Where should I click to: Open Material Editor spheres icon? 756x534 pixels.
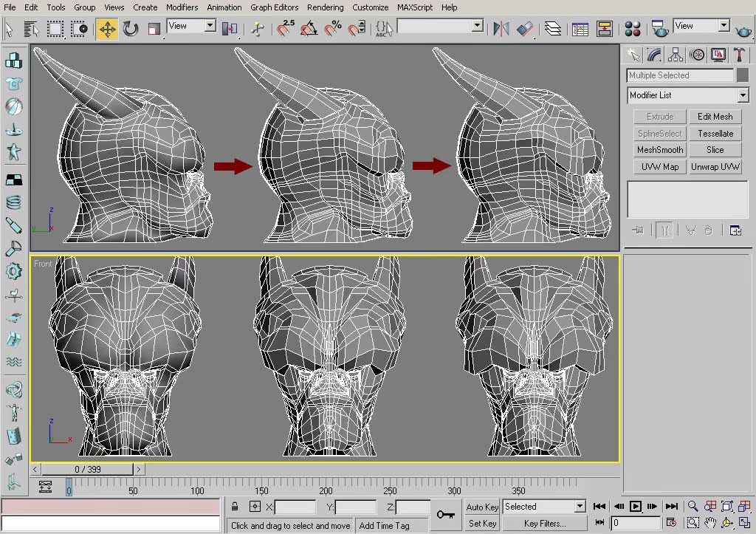tap(633, 29)
